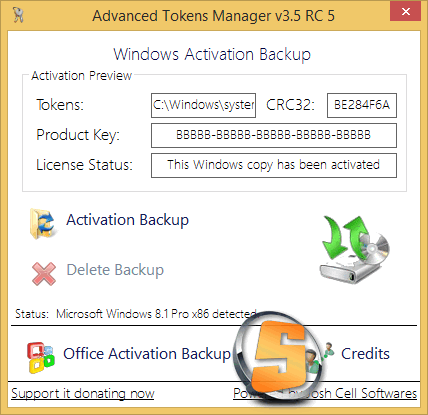Open the Credits page
428x415 pixels.
(x=365, y=354)
